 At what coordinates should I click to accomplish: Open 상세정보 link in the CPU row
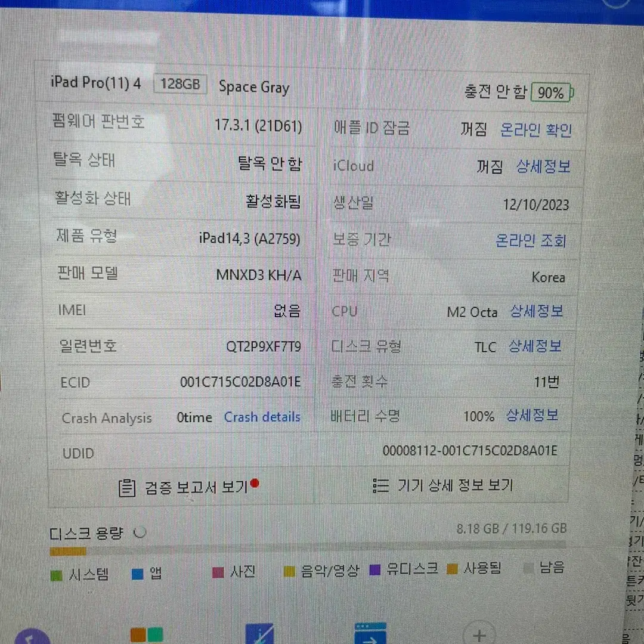(x=536, y=311)
